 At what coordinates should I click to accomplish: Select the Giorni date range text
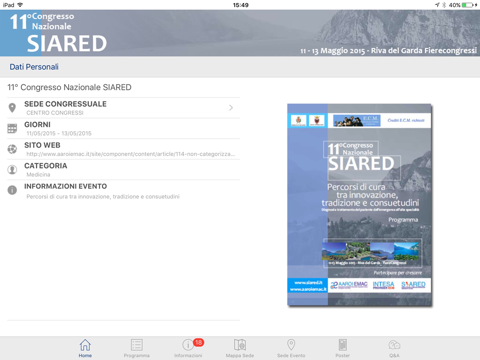(x=59, y=133)
